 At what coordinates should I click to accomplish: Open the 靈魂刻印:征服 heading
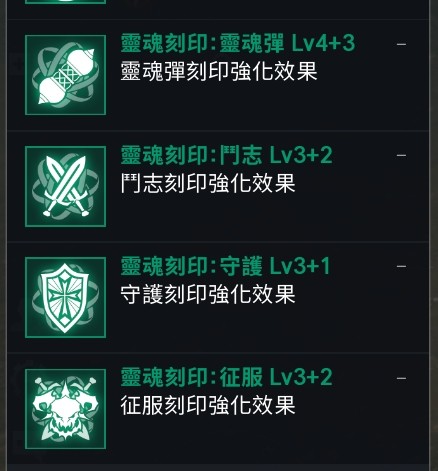[191, 377]
